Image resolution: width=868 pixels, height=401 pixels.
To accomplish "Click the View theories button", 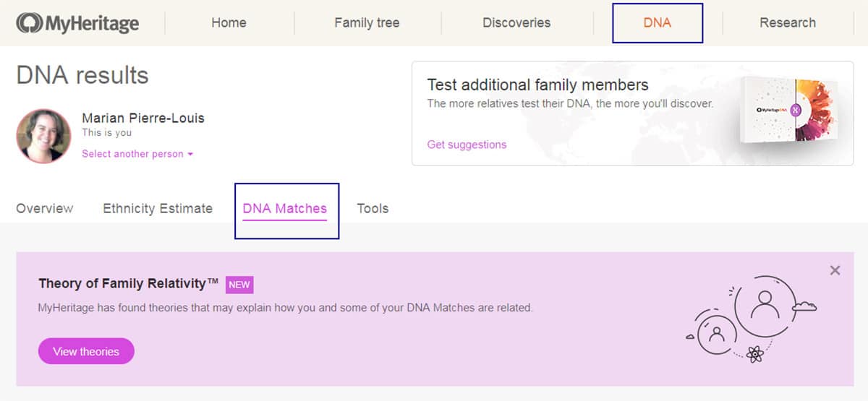I will point(86,351).
